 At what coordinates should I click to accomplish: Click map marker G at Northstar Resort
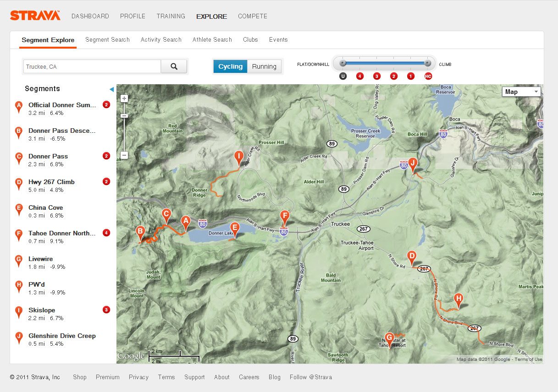click(x=390, y=341)
